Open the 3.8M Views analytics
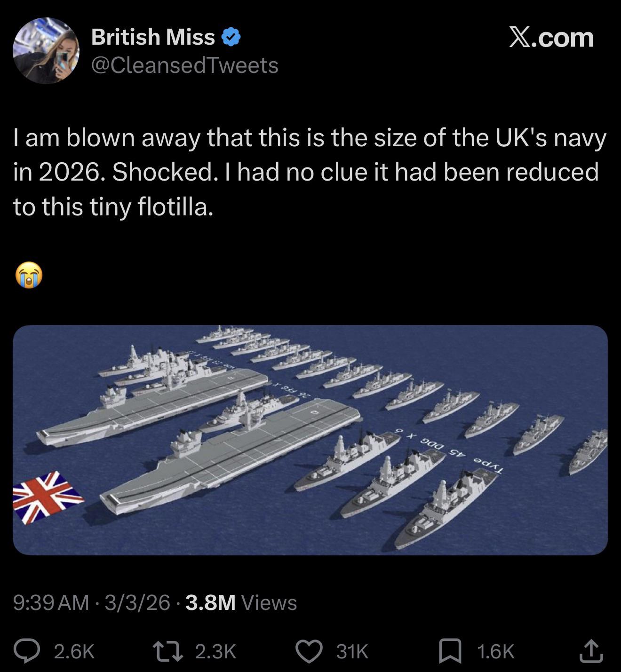The height and width of the screenshot is (672, 621). point(241,602)
